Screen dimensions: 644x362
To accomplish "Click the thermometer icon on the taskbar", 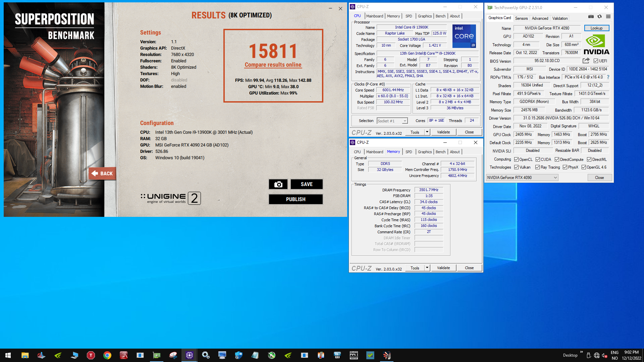I will (321, 355).
